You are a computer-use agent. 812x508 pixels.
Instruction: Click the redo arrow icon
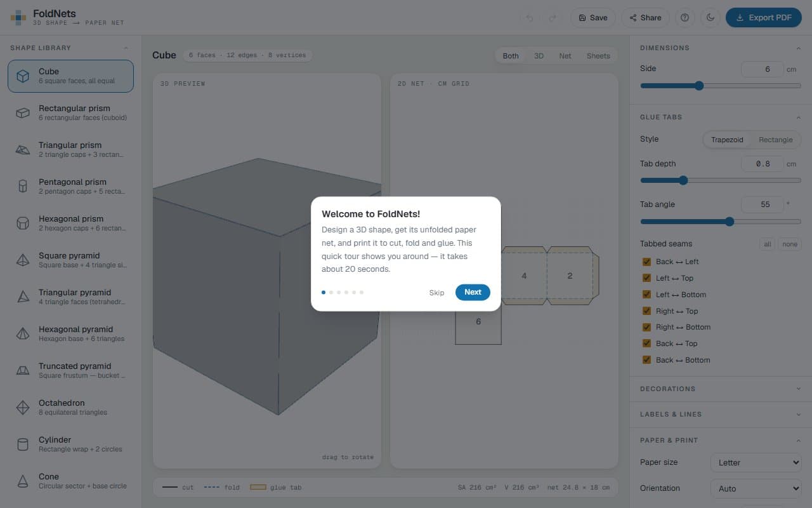pyautogui.click(x=553, y=18)
